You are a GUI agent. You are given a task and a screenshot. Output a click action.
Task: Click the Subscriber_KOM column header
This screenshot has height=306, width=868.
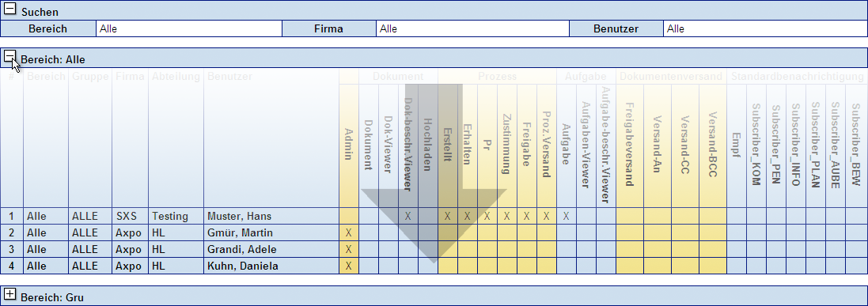tap(756, 145)
